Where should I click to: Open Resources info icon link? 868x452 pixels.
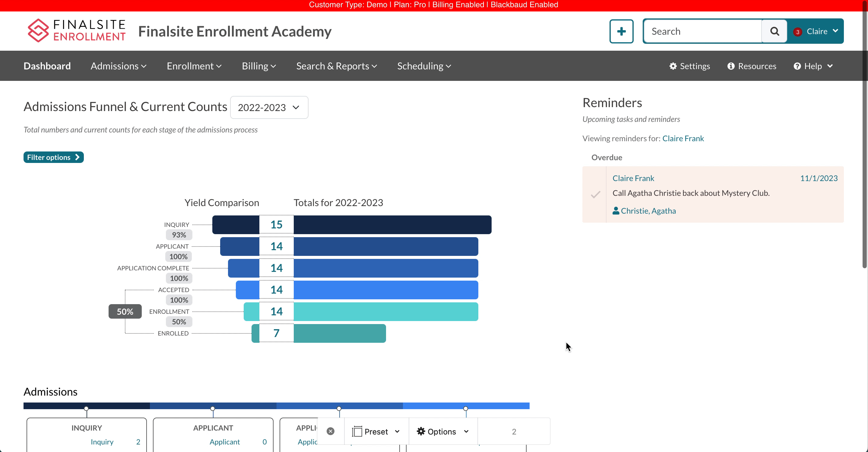point(730,66)
